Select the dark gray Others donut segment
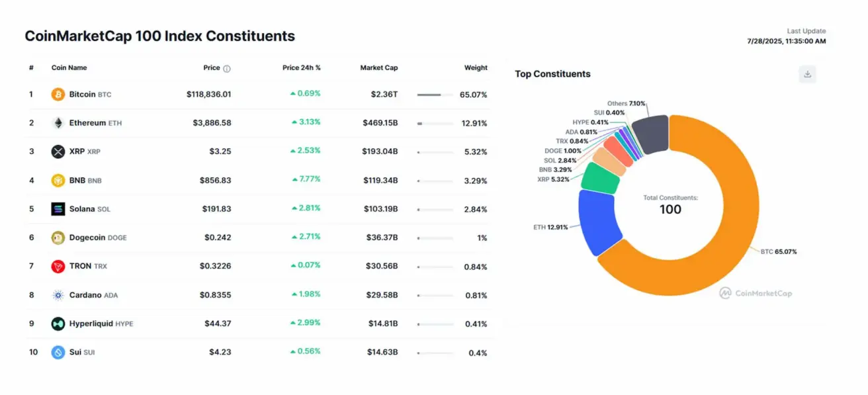The height and width of the screenshot is (395, 868). [650, 134]
